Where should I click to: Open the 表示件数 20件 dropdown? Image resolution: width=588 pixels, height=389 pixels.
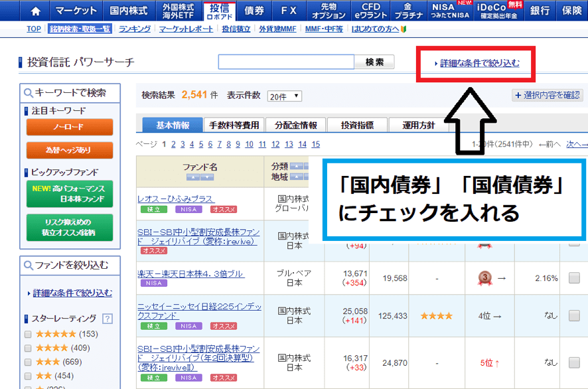(284, 96)
